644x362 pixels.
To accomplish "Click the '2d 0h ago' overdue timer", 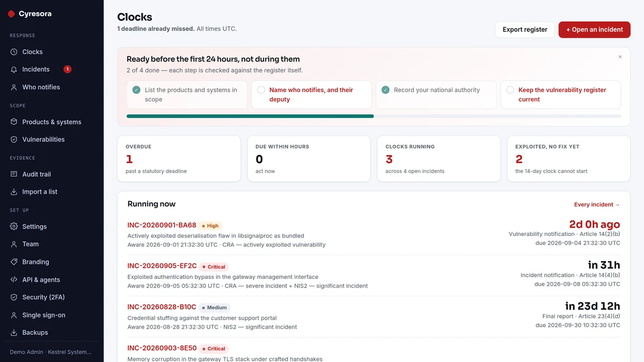I will pyautogui.click(x=595, y=224).
